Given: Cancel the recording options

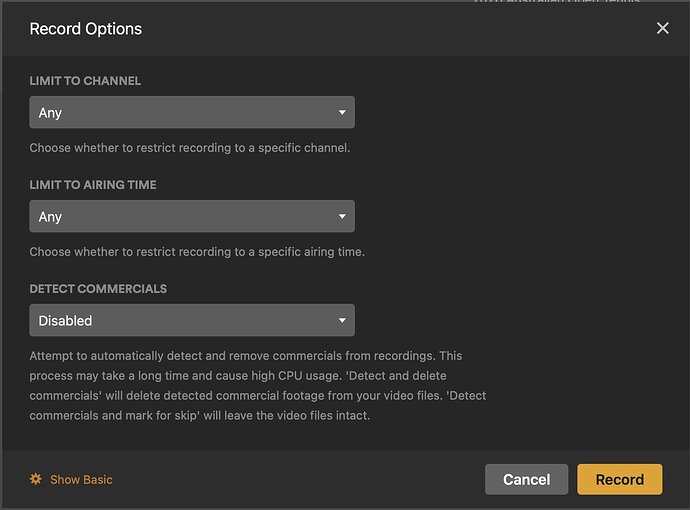Looking at the screenshot, I should [x=526, y=480].
